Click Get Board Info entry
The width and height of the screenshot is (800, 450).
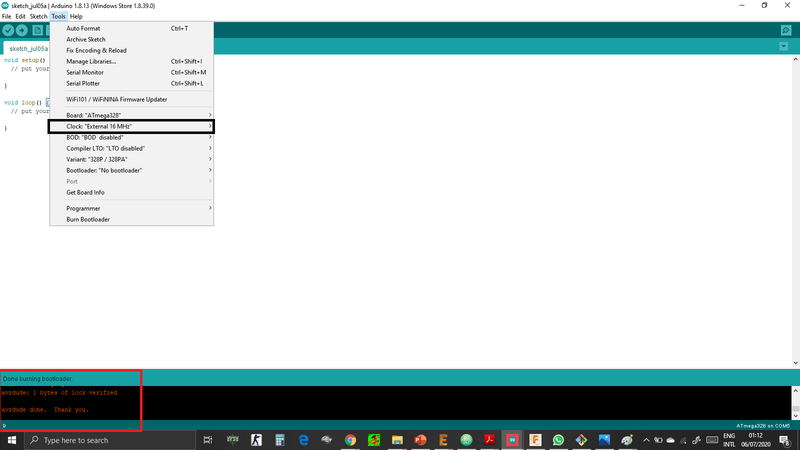click(x=132, y=192)
